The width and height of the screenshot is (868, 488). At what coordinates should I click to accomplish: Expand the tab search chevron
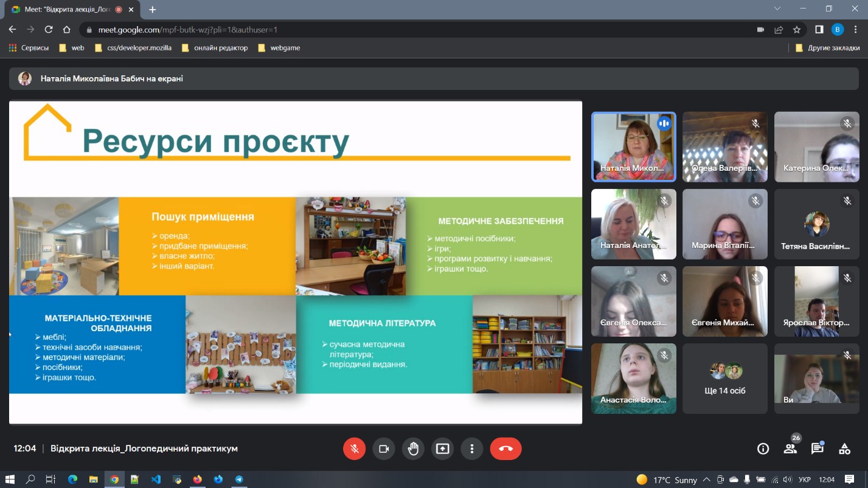coord(777,9)
